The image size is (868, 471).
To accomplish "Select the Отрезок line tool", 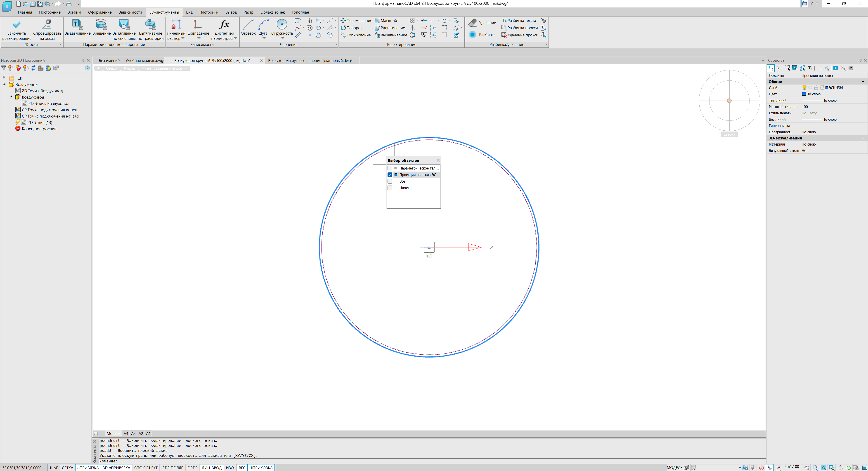I will click(248, 25).
